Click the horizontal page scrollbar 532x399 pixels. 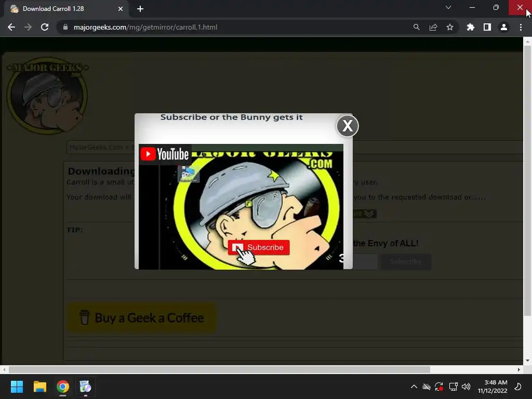220,369
